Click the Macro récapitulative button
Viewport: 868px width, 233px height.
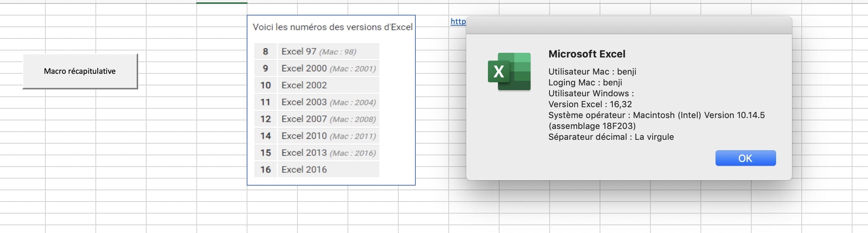80,71
